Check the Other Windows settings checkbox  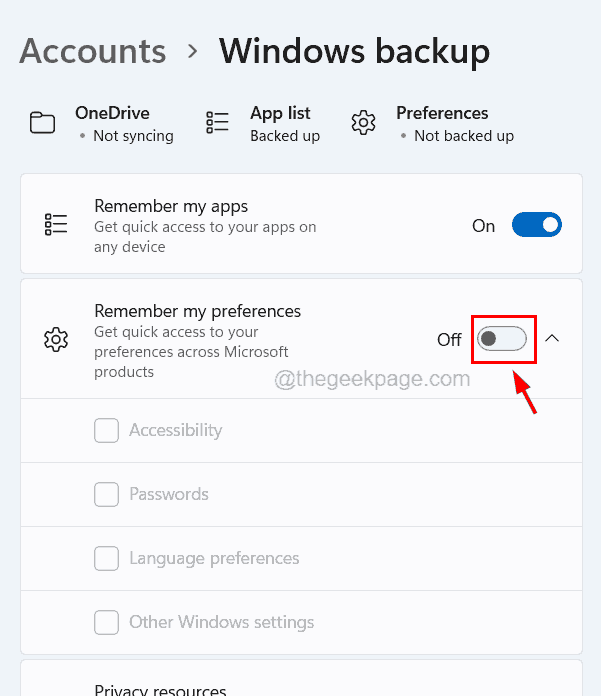pos(107,622)
